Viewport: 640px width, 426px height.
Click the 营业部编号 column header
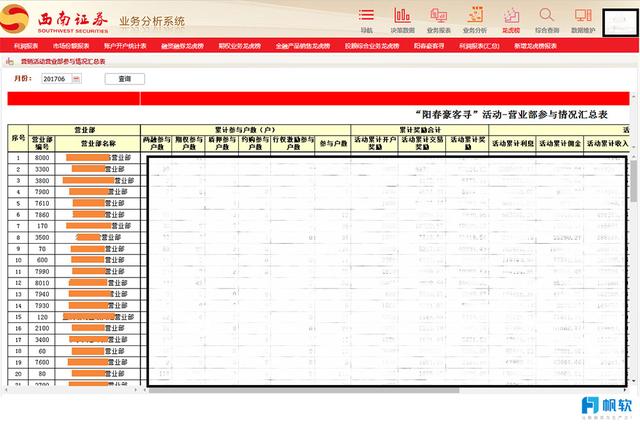tap(42, 144)
